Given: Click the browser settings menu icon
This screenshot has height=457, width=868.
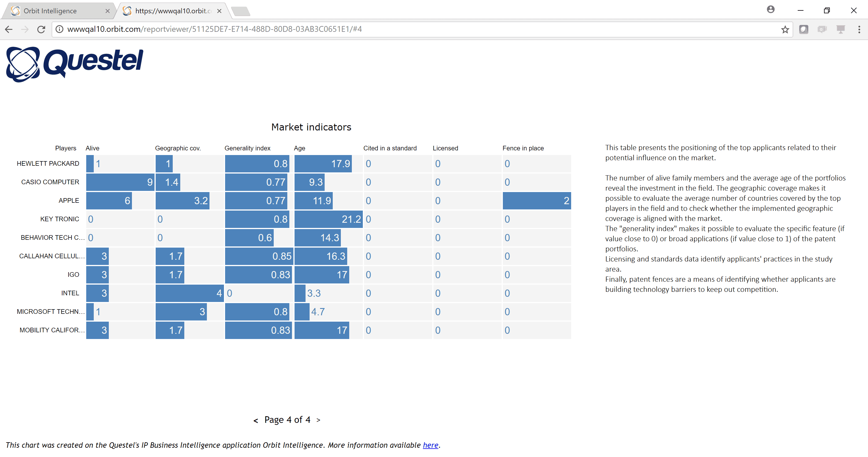Looking at the screenshot, I should point(859,29).
